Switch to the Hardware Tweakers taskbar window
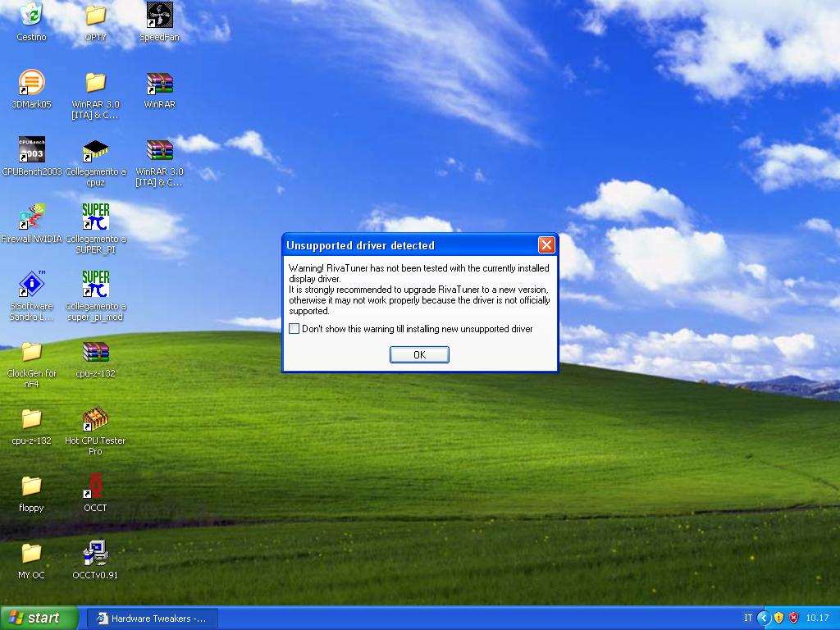The image size is (840, 630). 152,619
